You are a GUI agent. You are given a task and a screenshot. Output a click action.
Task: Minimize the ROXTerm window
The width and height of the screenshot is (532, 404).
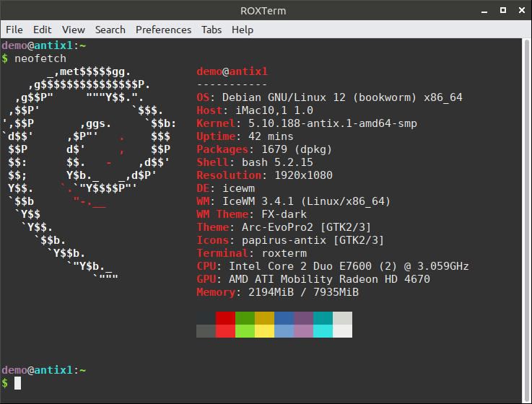(x=484, y=11)
